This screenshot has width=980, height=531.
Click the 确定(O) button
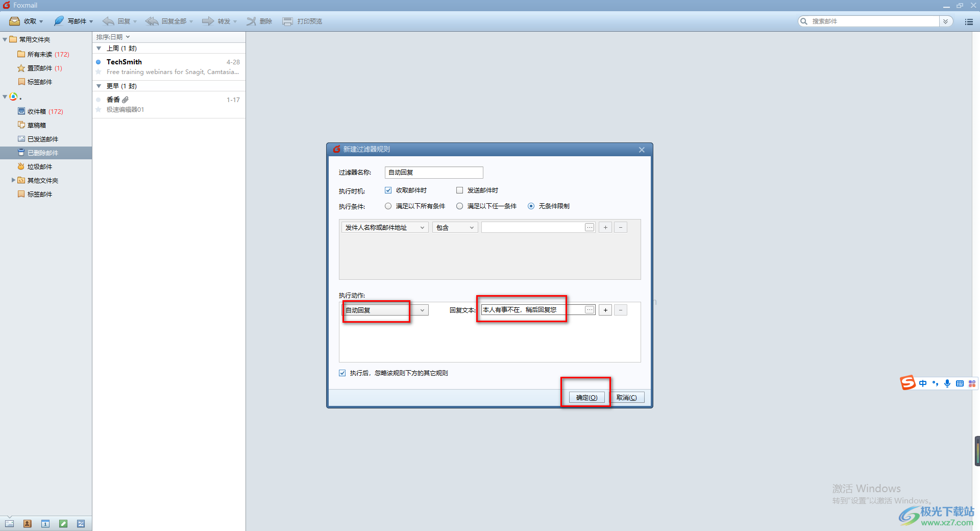click(587, 397)
